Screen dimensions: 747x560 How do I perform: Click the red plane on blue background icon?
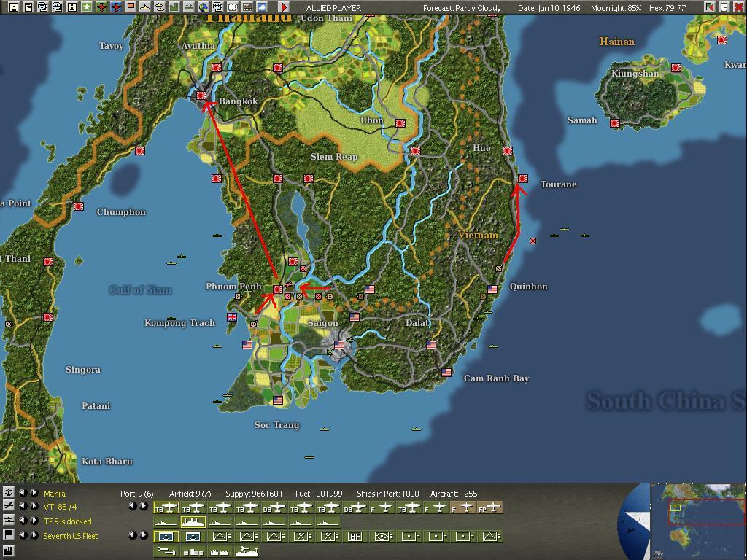click(x=116, y=7)
